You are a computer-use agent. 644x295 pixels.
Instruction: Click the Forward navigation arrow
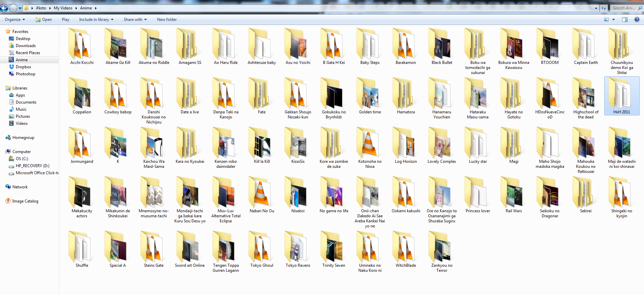tap(13, 8)
